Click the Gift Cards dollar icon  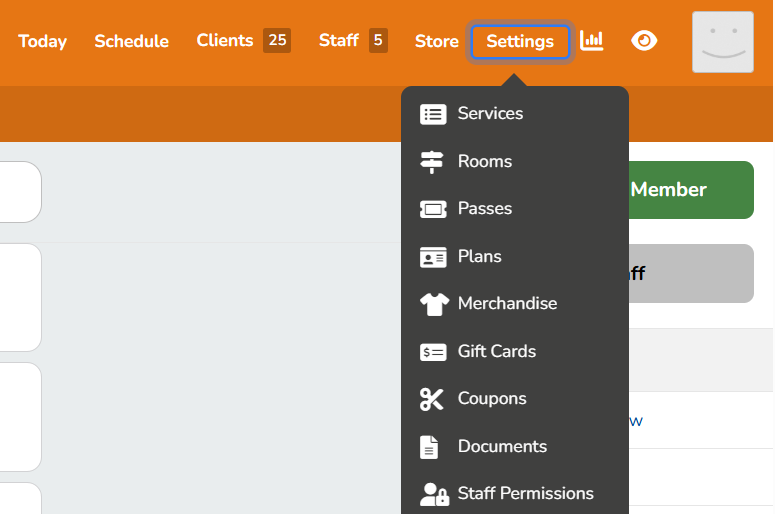[432, 352]
